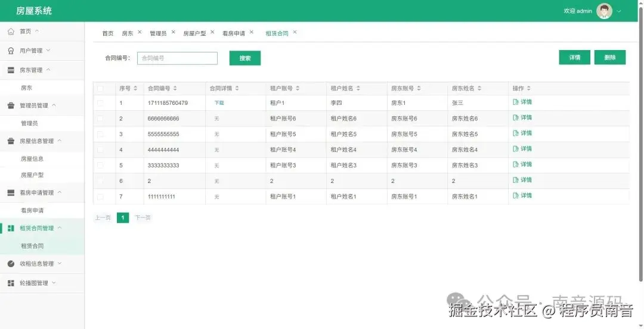This screenshot has width=644, height=329.
Task: Click the 删除 button
Action: coord(610,57)
